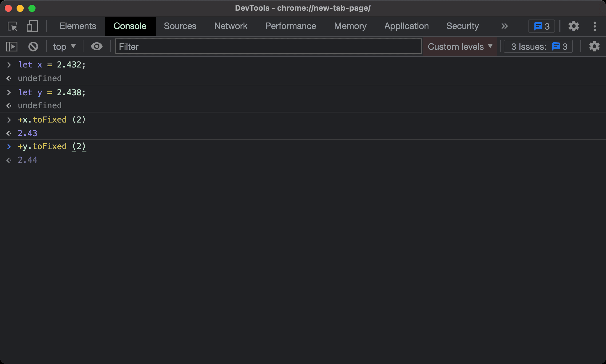The width and height of the screenshot is (606, 364).
Task: Expand the more tabs chevron
Action: [x=505, y=26]
